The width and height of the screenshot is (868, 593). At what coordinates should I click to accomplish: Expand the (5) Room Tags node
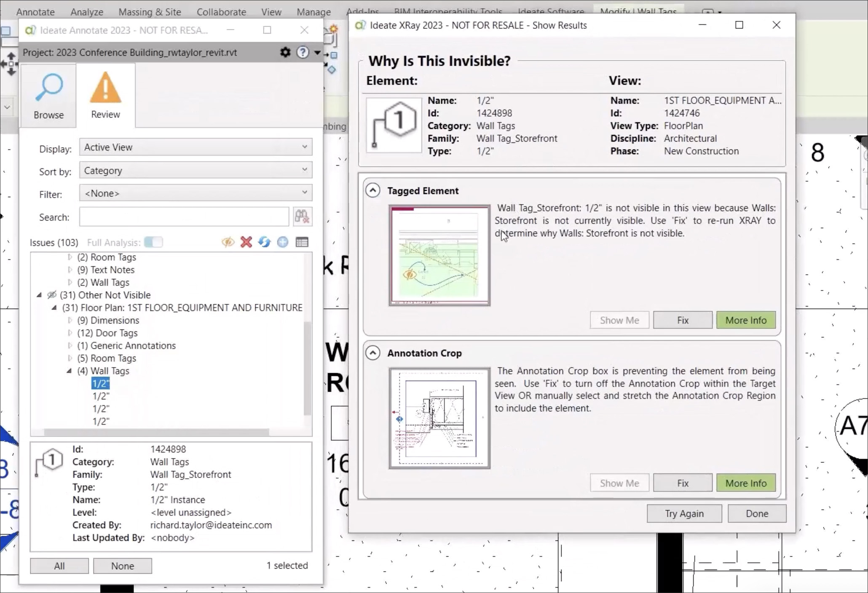tap(70, 358)
